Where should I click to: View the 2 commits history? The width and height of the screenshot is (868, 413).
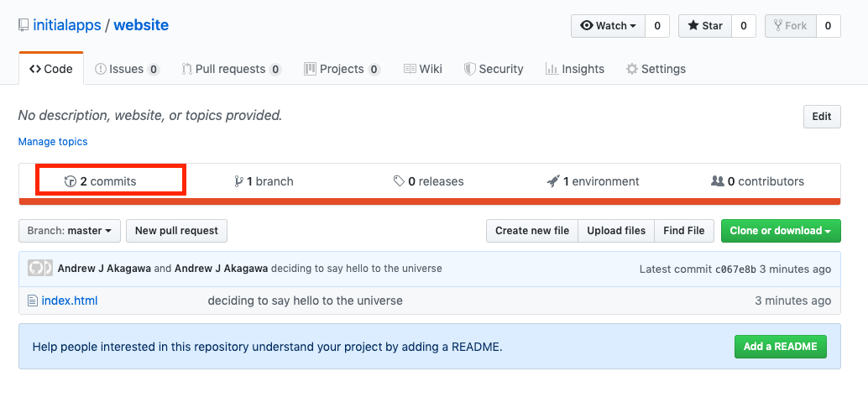(x=101, y=181)
